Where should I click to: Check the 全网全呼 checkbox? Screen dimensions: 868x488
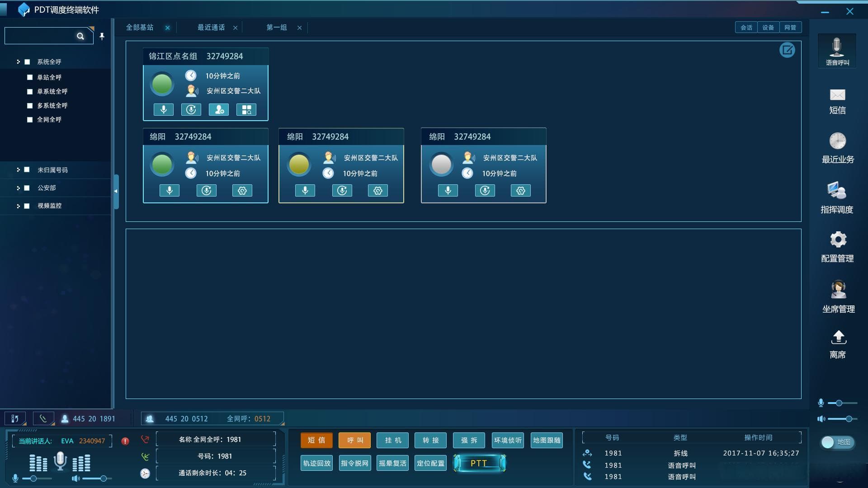click(30, 120)
